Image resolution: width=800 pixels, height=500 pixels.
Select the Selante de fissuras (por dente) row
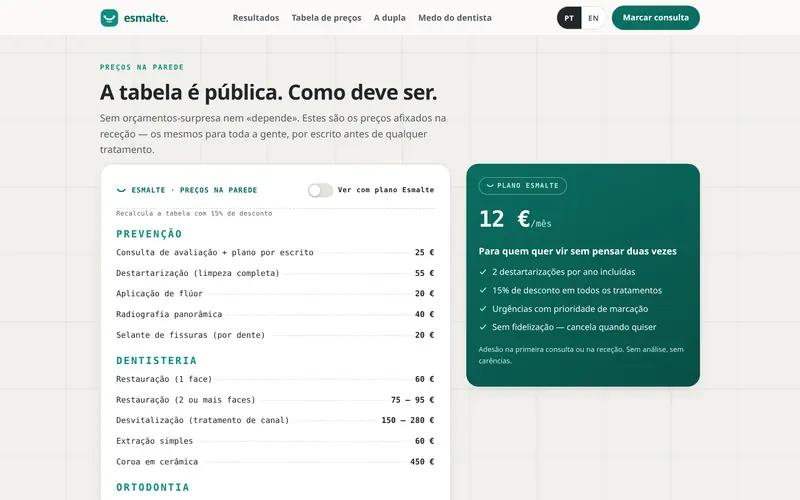click(x=275, y=335)
